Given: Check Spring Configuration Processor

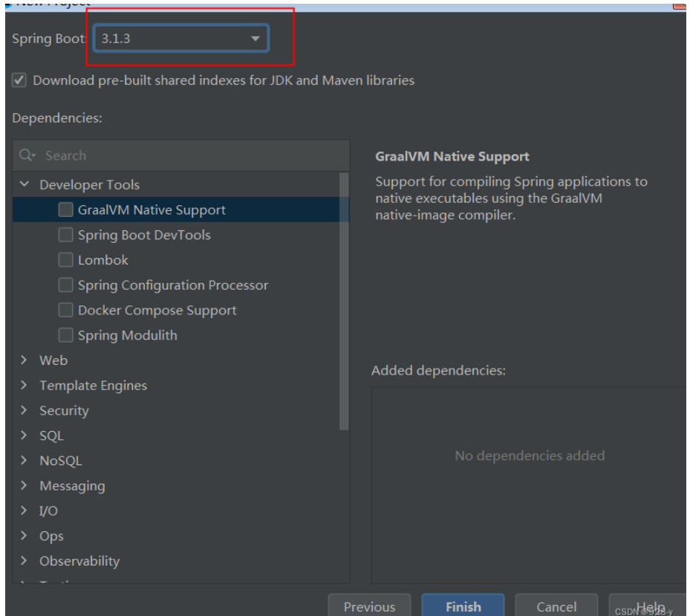Looking at the screenshot, I should coord(65,285).
